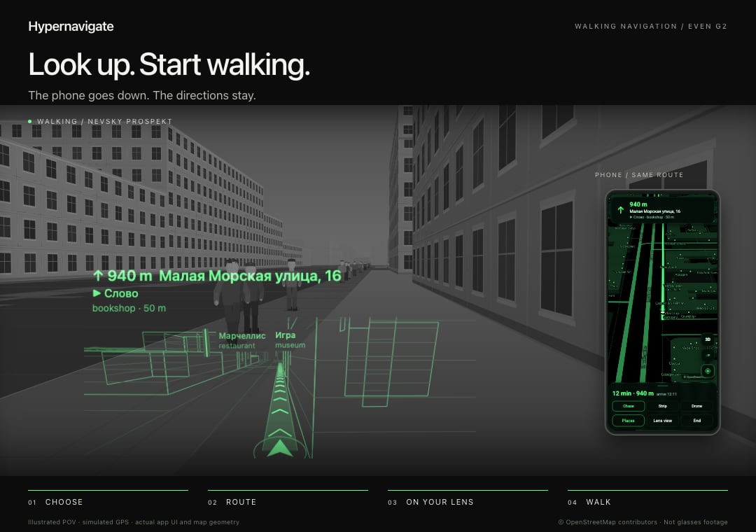This screenshot has width=756, height=532.
Task: Open Lens view on phone
Action: tap(662, 421)
